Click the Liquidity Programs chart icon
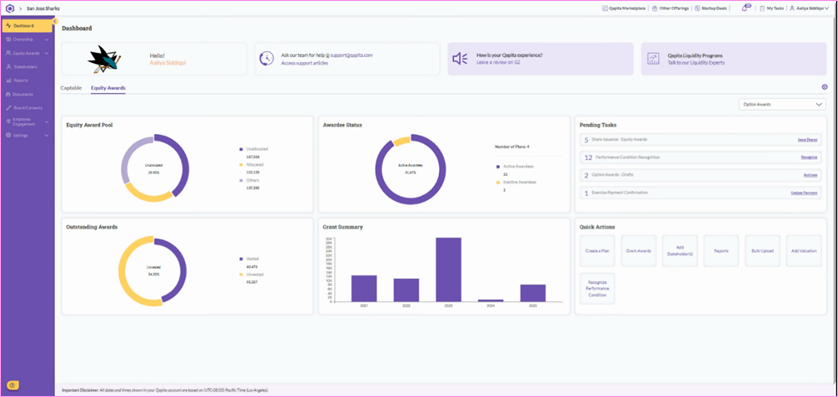The image size is (838, 397). tap(653, 59)
